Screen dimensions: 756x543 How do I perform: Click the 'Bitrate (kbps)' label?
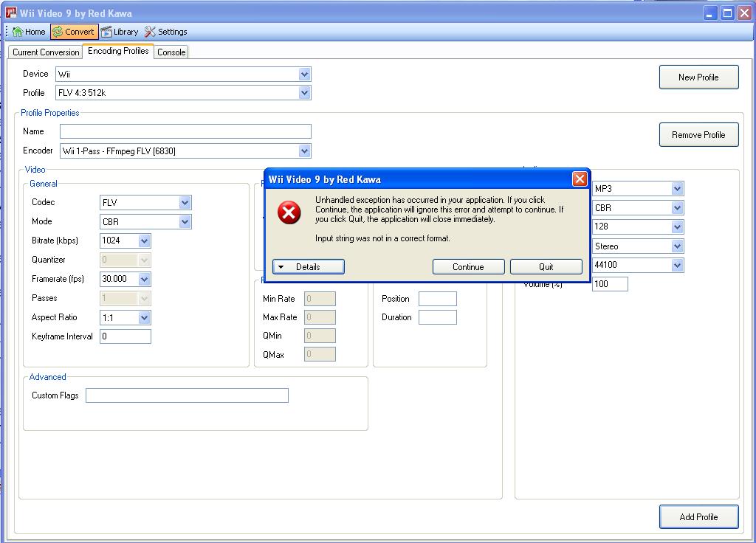click(55, 241)
